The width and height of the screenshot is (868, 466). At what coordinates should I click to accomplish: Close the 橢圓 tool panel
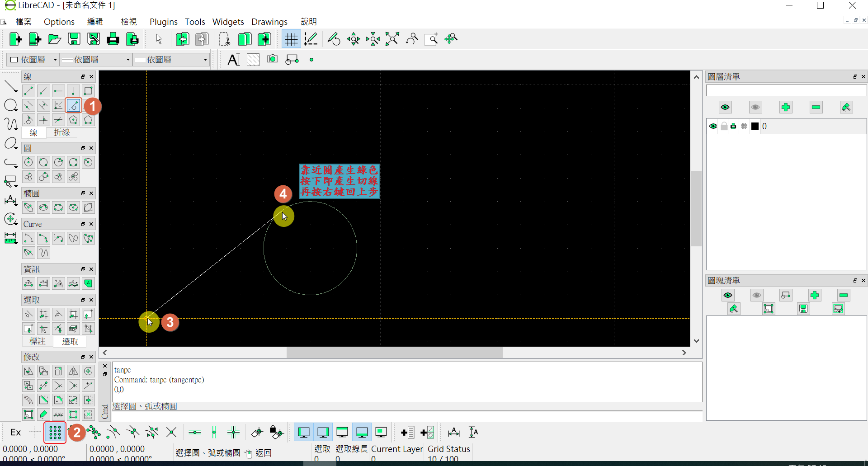(x=91, y=193)
